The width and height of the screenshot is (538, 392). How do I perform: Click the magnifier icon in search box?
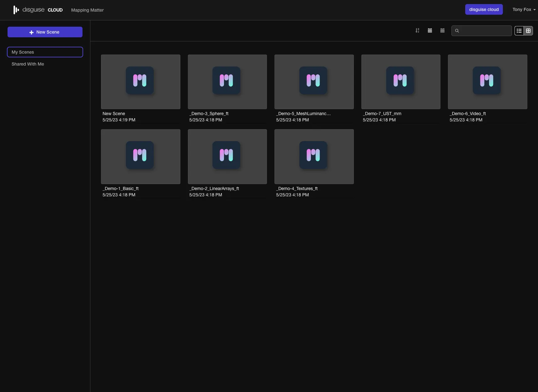pyautogui.click(x=457, y=31)
